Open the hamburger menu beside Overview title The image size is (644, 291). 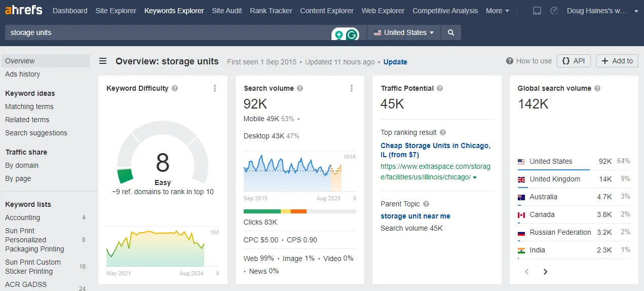pos(103,61)
